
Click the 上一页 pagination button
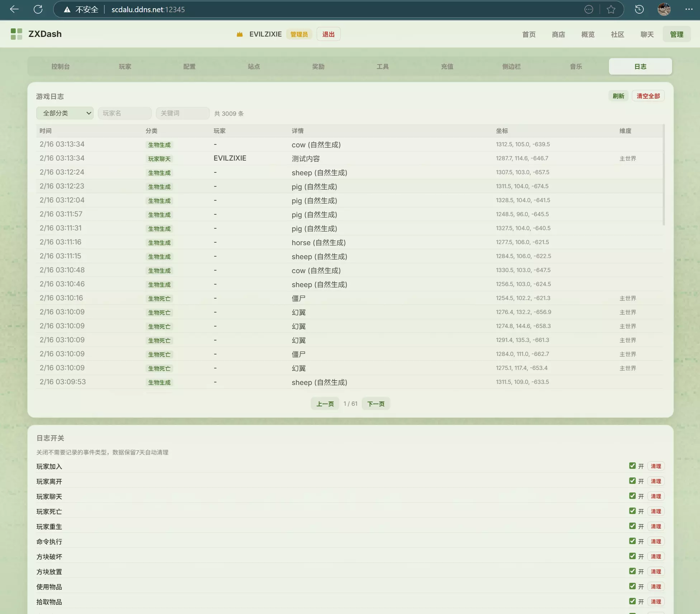tap(325, 404)
